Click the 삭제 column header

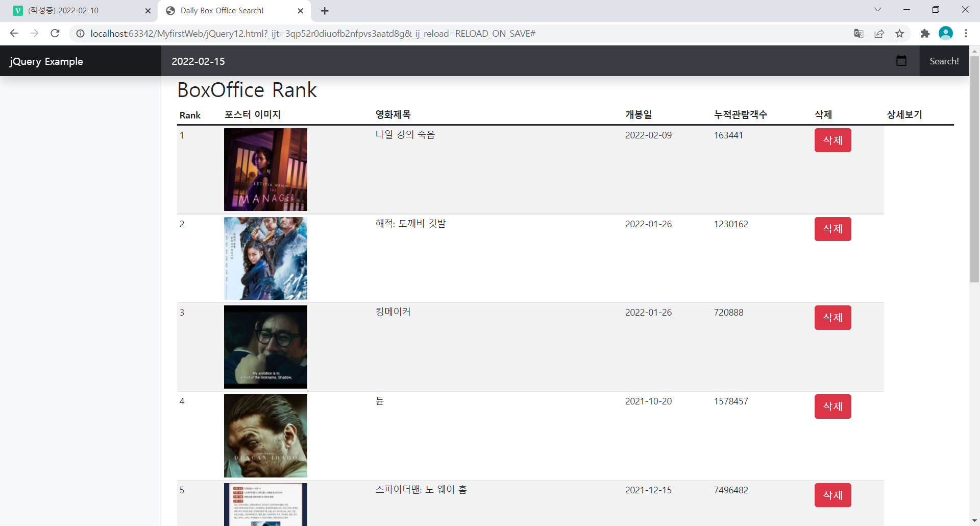tap(823, 115)
